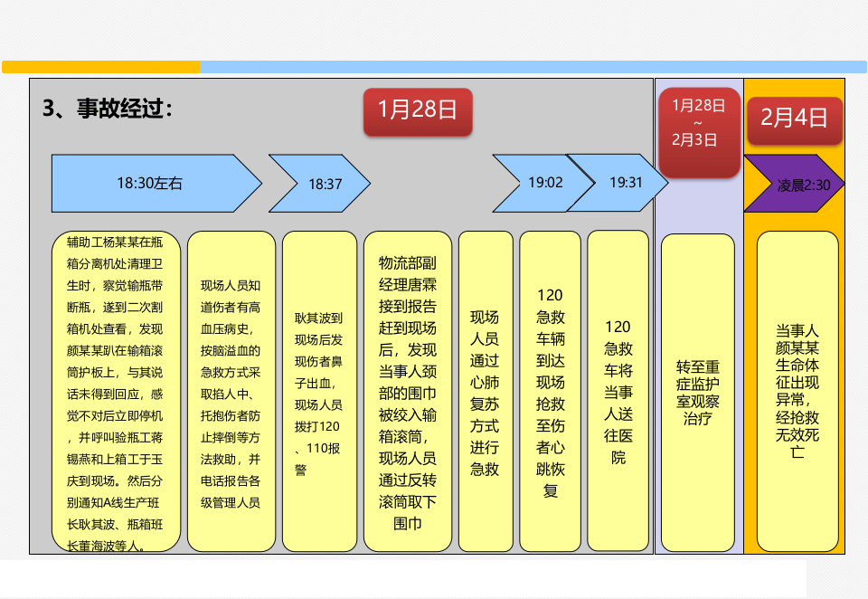Click the box '当事人颜某某生命体征出现异常'
The image size is (868, 599).
point(797,391)
